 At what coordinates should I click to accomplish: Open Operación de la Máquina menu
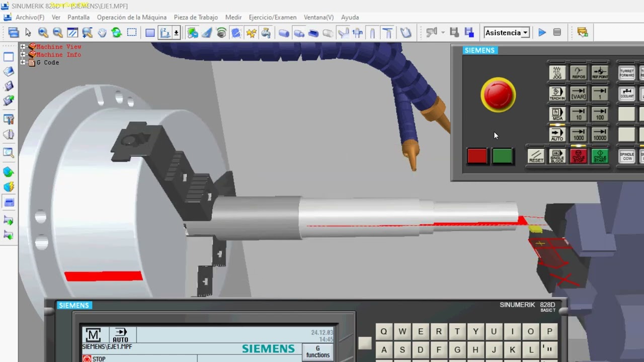[x=132, y=17]
